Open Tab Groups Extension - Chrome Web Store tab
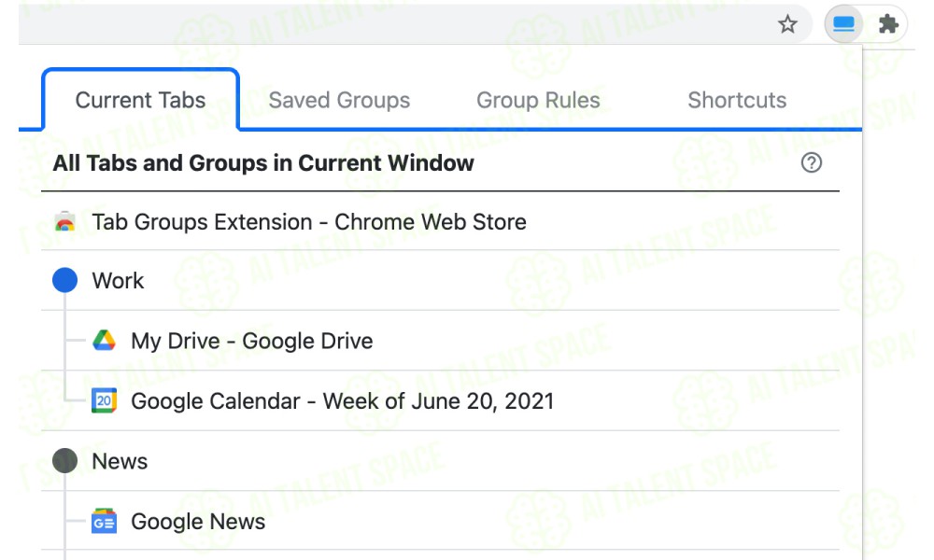 (x=440, y=221)
